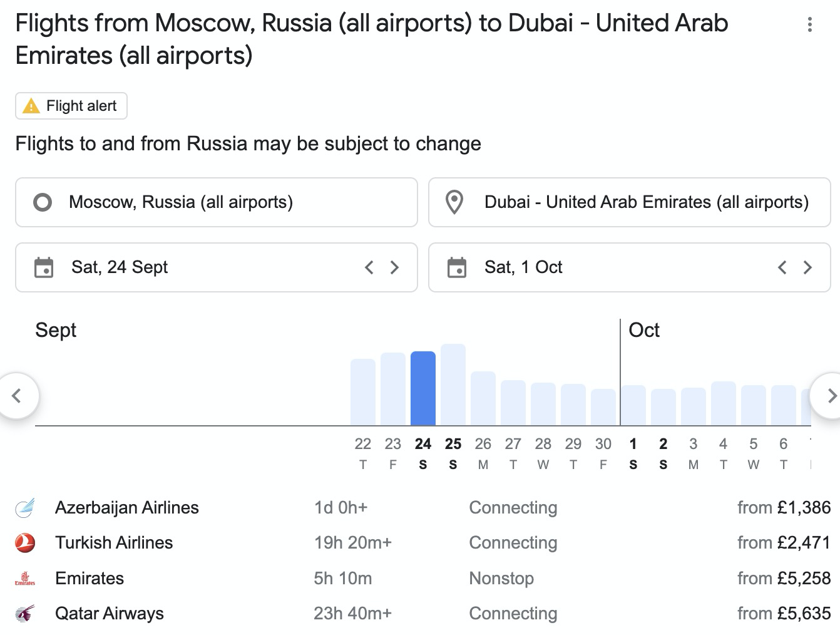
Task: Advance return date to next day
Action: click(x=807, y=267)
